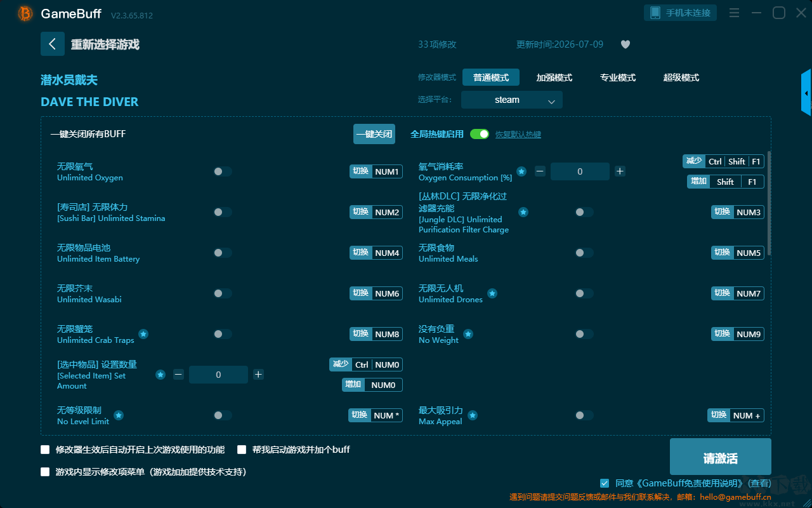Click NUM7 hotkey for Unlimited Drones
The height and width of the screenshot is (508, 812).
point(738,293)
